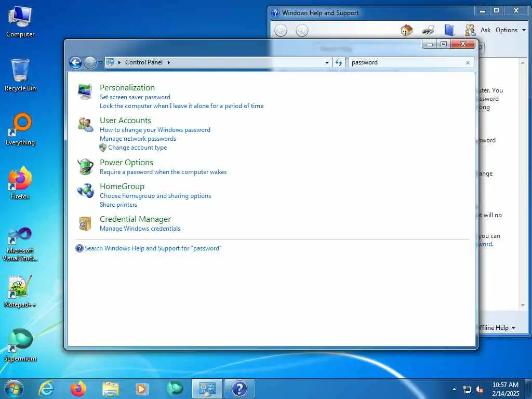Screen dimensions: 532x399
Task: Select the Recycle Bin desktop icon
Action: pos(20,75)
